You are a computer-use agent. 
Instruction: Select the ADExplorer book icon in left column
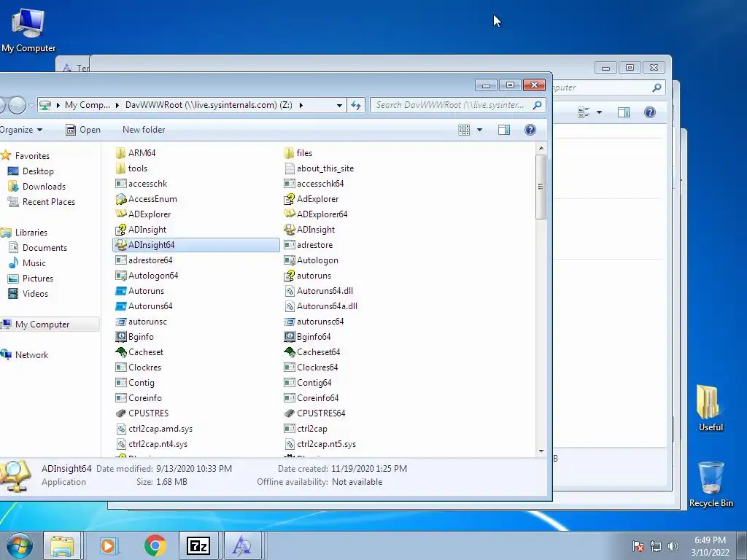(x=120, y=214)
